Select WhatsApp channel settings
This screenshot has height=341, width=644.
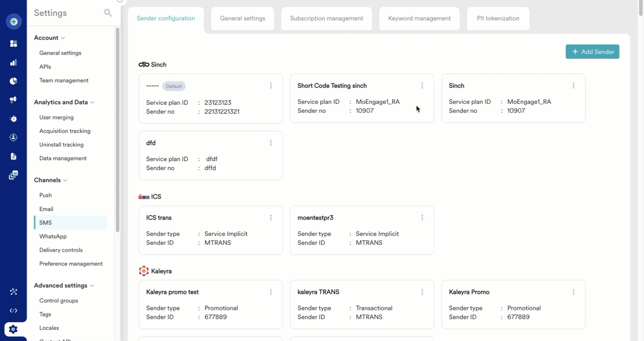(53, 236)
